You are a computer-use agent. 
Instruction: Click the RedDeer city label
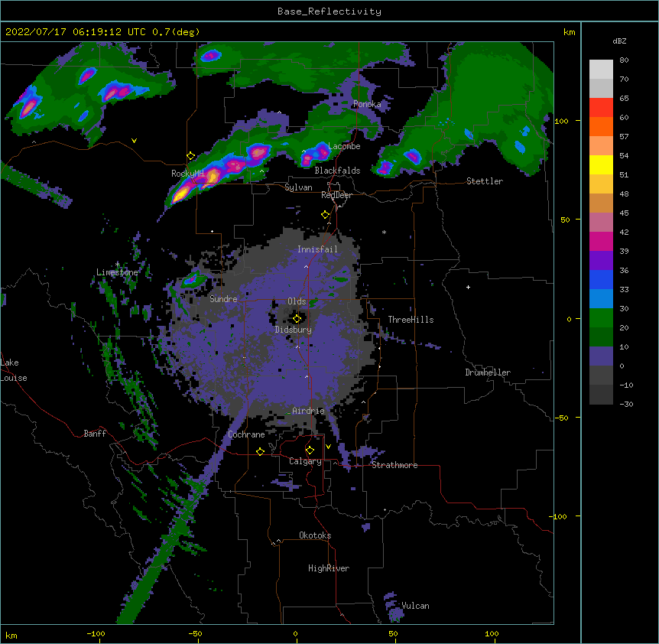[336, 195]
